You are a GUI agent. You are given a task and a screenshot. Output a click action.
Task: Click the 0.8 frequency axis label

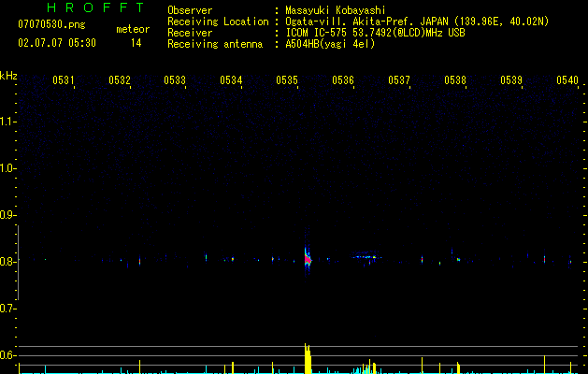7,262
